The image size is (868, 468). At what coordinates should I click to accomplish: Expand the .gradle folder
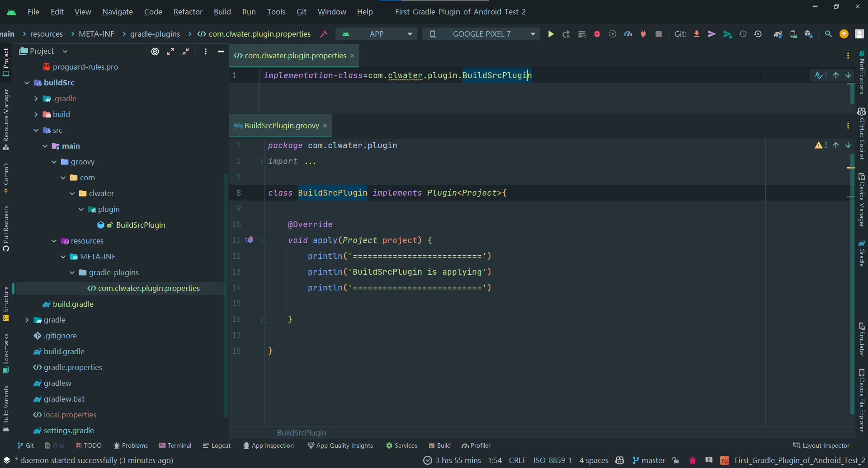coord(36,98)
